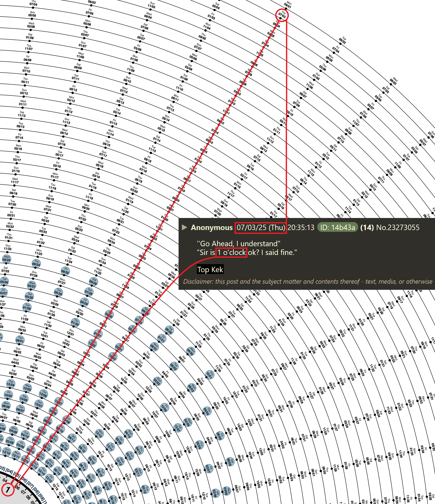This screenshot has height=504, width=435.
Task: Click the Fri 03/17 date label
Action: pyautogui.click(x=244, y=175)
